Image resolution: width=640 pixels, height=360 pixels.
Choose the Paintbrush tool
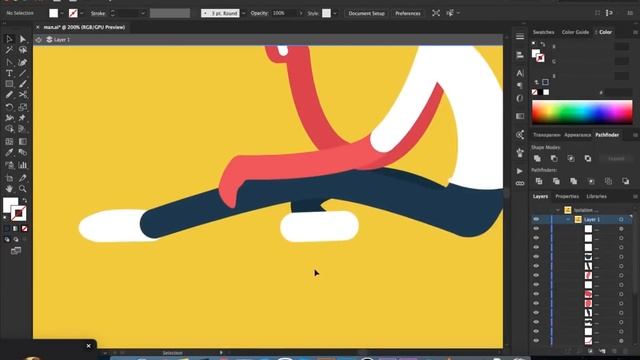point(23,84)
